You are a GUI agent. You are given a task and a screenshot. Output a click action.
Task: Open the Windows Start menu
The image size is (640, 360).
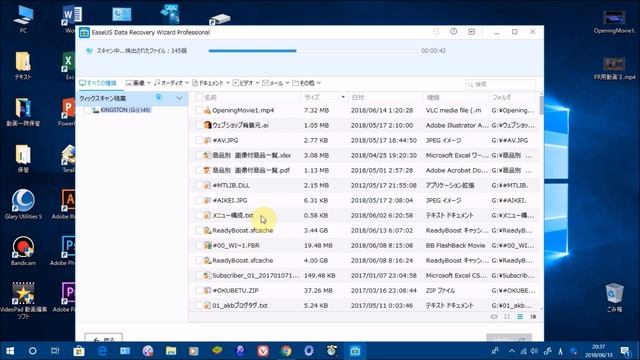pyautogui.click(x=10, y=351)
